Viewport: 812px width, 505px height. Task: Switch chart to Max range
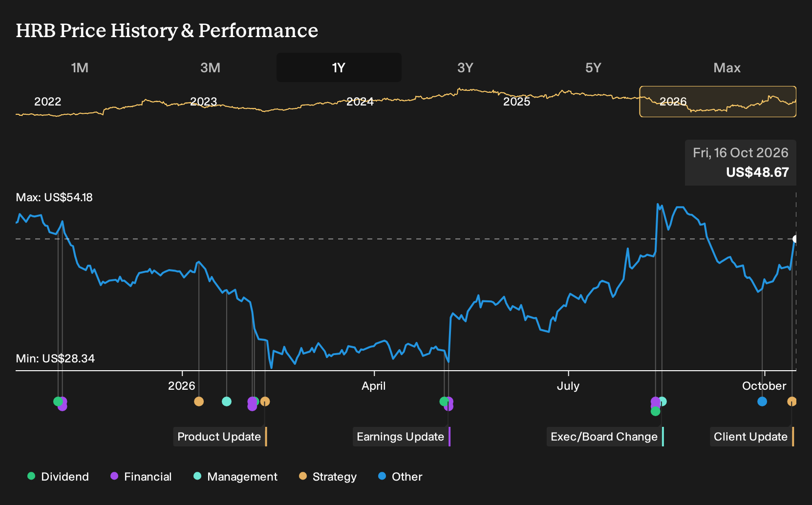(x=727, y=68)
